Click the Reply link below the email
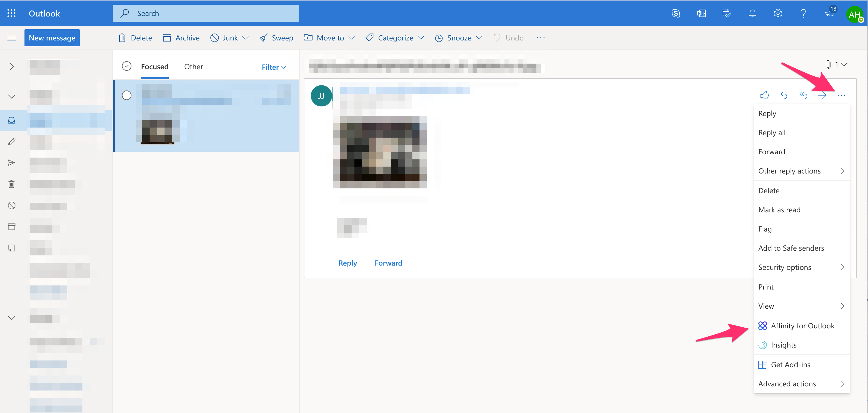This screenshot has height=413, width=868. pyautogui.click(x=348, y=263)
